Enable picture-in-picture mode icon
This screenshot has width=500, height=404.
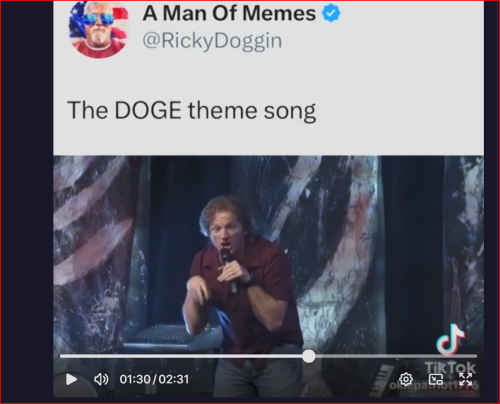click(436, 379)
